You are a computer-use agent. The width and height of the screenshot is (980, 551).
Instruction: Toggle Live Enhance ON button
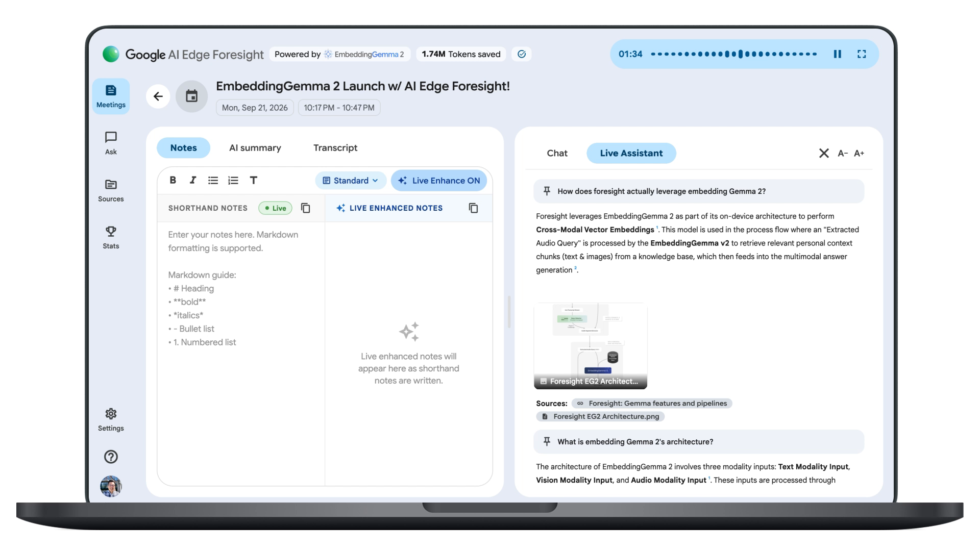[439, 181]
